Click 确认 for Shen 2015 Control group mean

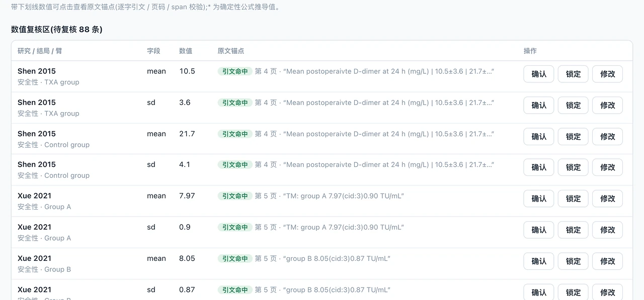[539, 136]
